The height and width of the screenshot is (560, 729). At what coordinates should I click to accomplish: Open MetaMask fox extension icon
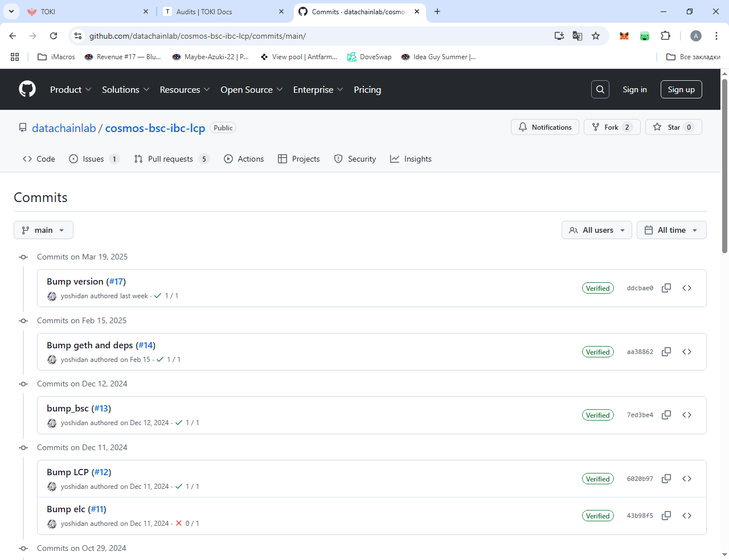click(624, 36)
